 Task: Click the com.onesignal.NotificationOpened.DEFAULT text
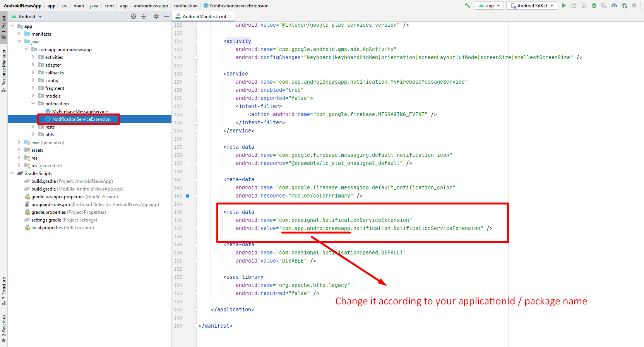[x=341, y=253]
